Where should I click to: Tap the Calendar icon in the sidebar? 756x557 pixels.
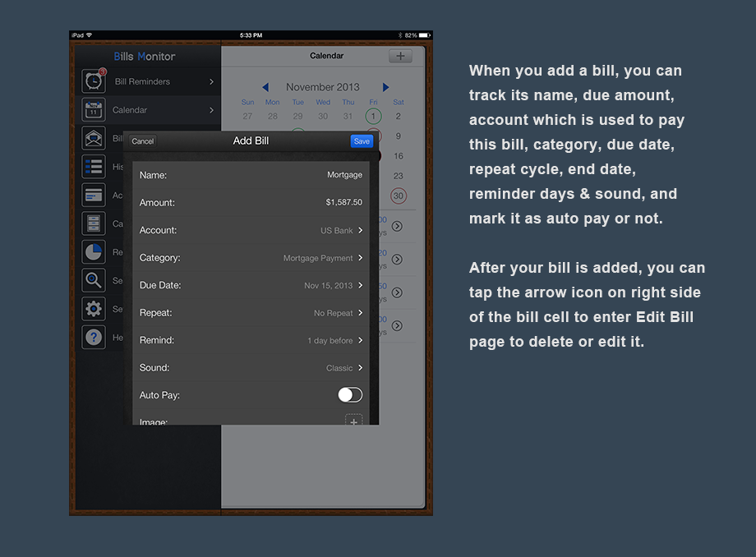tap(94, 110)
